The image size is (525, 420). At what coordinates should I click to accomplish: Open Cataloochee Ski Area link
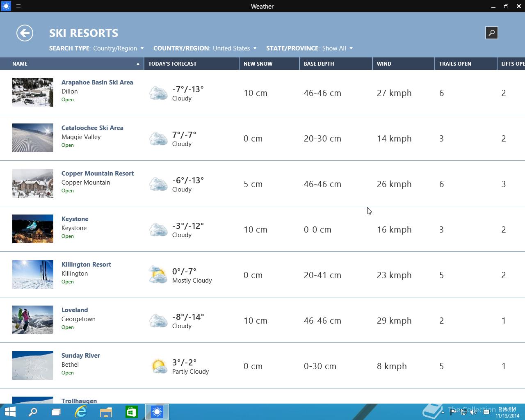92,128
